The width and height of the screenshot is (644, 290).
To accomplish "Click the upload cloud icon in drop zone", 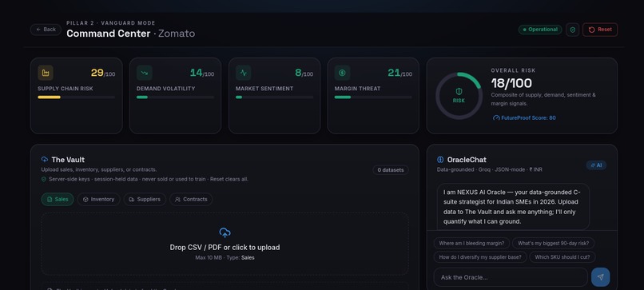I will click(225, 233).
